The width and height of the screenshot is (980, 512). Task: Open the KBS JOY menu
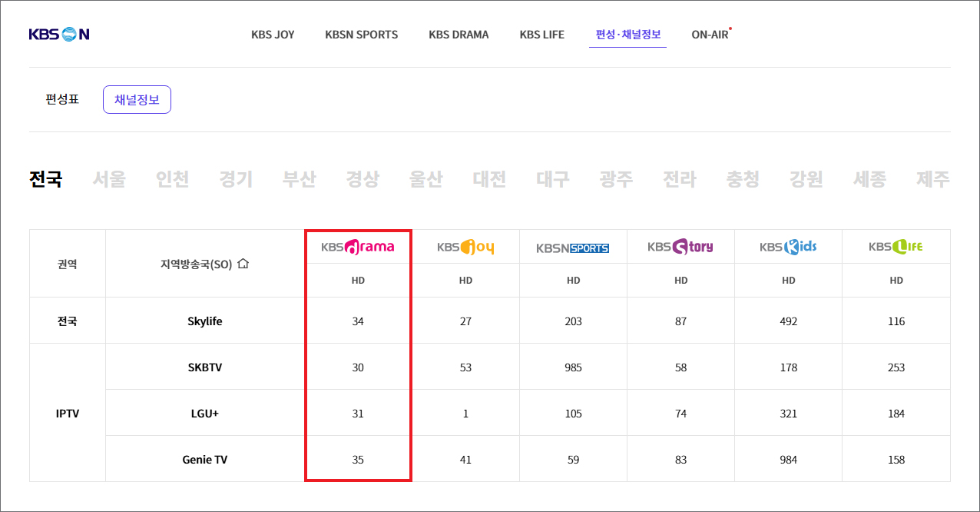[273, 35]
